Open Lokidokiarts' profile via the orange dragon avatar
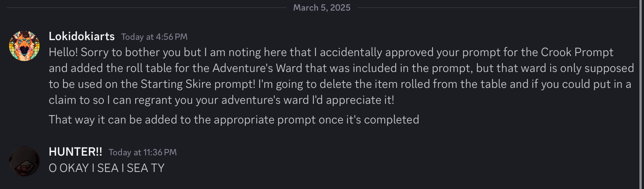 tap(24, 46)
